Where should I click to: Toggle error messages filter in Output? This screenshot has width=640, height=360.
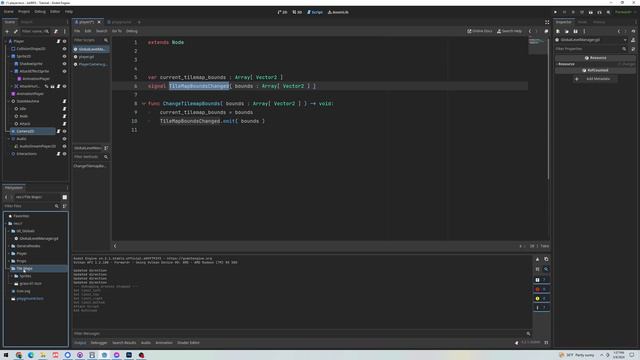point(542,289)
